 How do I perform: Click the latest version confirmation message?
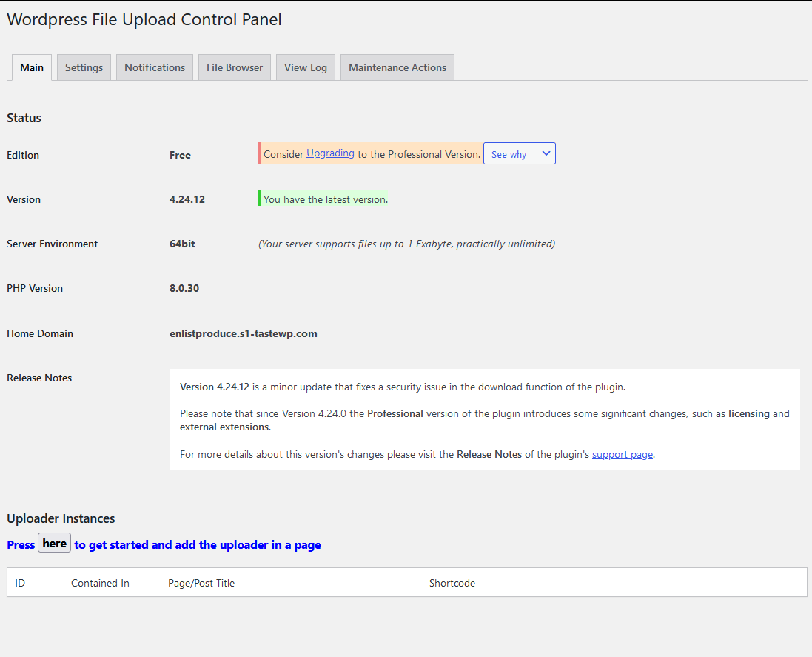coord(323,199)
